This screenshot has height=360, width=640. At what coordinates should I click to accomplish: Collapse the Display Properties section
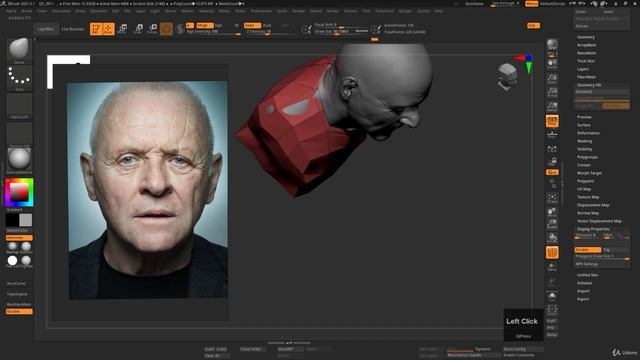click(x=593, y=229)
